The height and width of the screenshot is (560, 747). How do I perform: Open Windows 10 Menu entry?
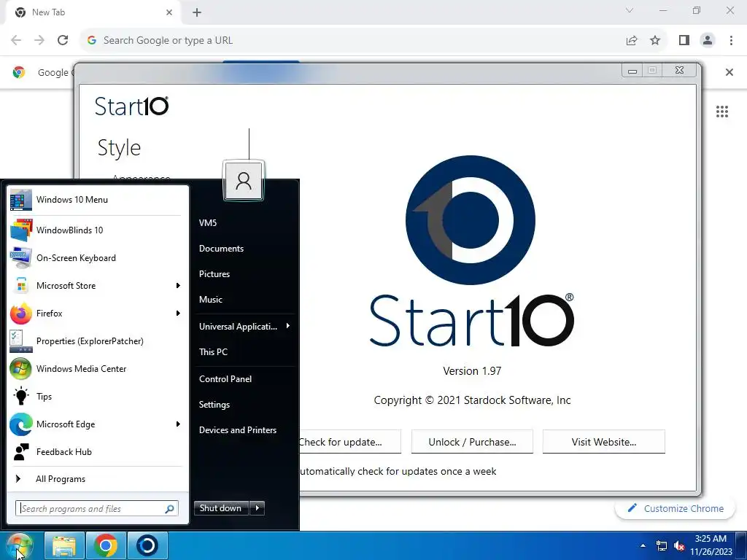tap(98, 200)
